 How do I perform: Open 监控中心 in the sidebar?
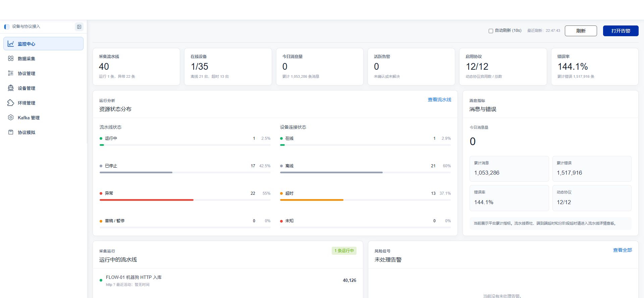[43, 44]
